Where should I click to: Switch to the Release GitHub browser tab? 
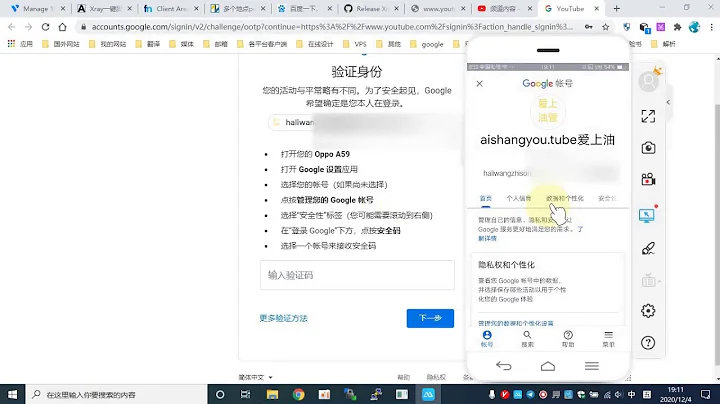[371, 8]
